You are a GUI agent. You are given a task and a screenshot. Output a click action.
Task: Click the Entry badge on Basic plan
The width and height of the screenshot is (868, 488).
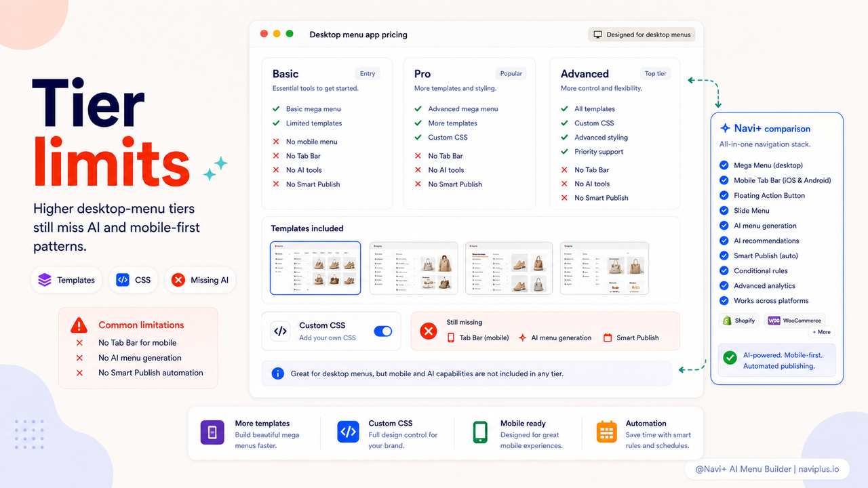pos(368,74)
